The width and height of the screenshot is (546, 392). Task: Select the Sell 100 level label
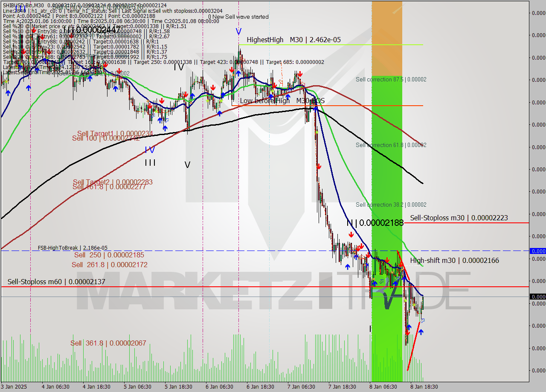(105, 138)
